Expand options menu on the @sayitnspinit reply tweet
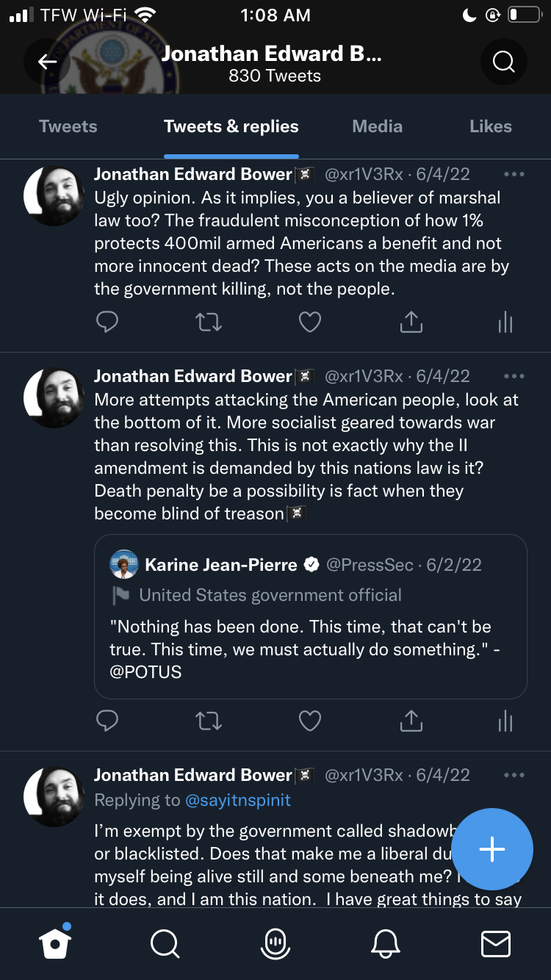 [x=514, y=775]
